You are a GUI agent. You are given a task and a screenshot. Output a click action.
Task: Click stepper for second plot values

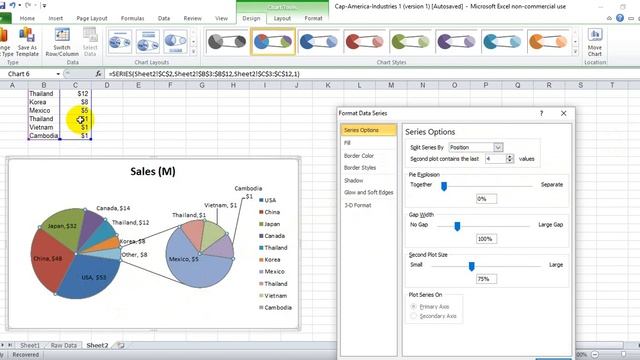(509, 159)
